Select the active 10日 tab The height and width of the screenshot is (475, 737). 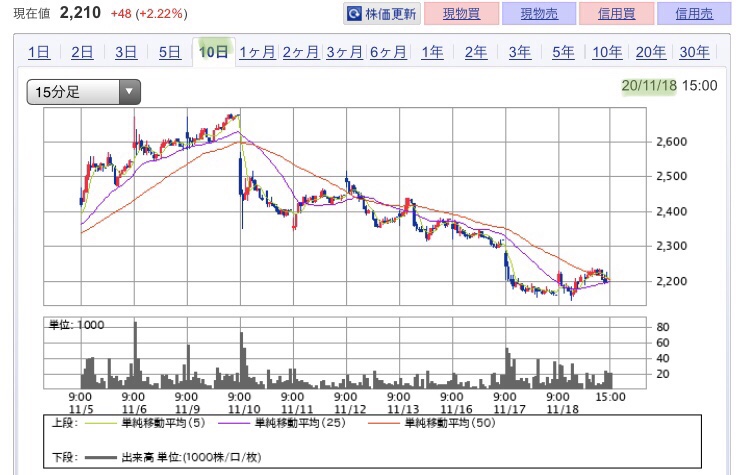click(214, 52)
